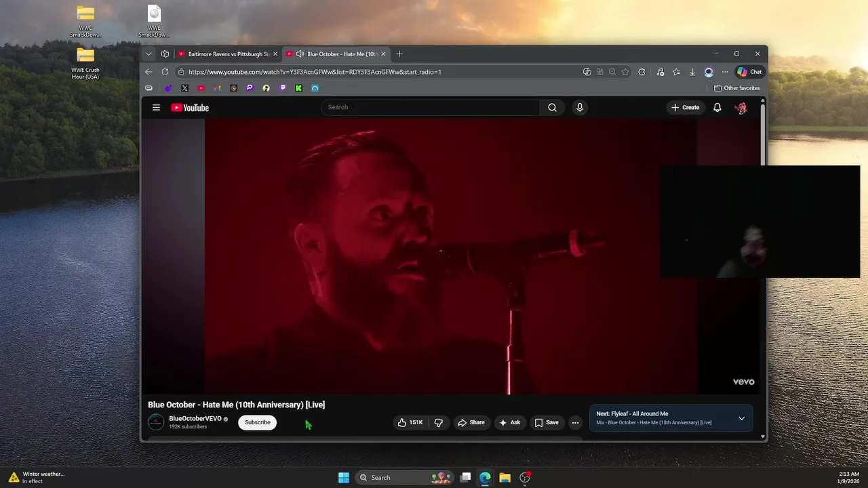Click the taskbar Search box
Screen dimensions: 868x488
405,478
